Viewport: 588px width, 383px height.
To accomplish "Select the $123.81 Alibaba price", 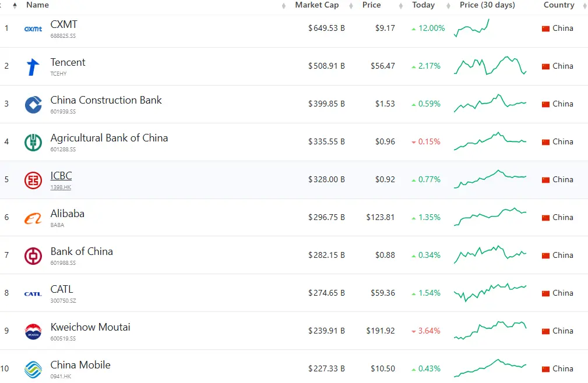I will point(381,217).
